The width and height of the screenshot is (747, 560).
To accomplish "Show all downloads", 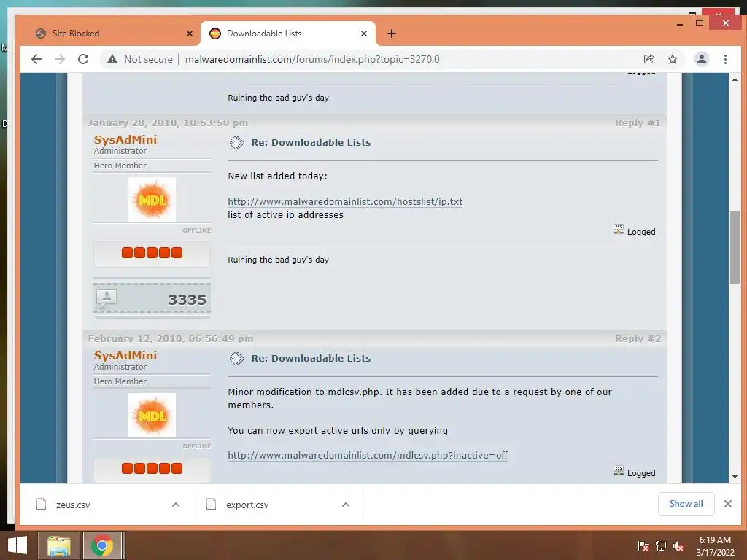I will click(686, 504).
